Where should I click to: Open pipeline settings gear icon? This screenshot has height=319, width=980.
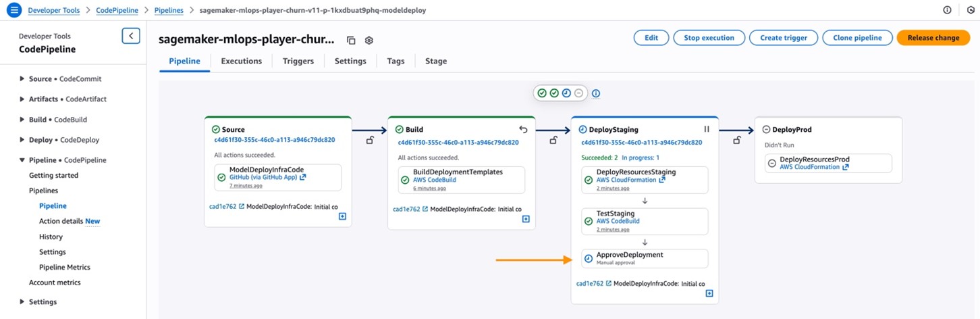coord(369,41)
